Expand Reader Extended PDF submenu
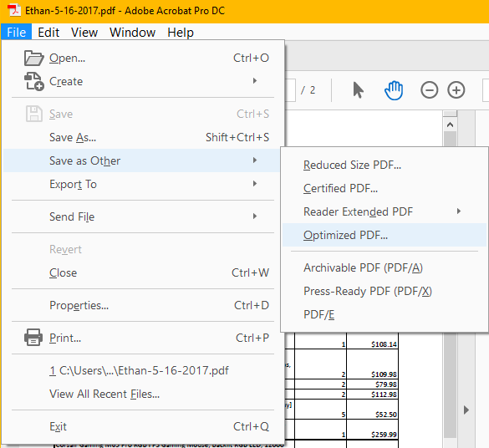Screen dimensions: 489x448 point(385,211)
